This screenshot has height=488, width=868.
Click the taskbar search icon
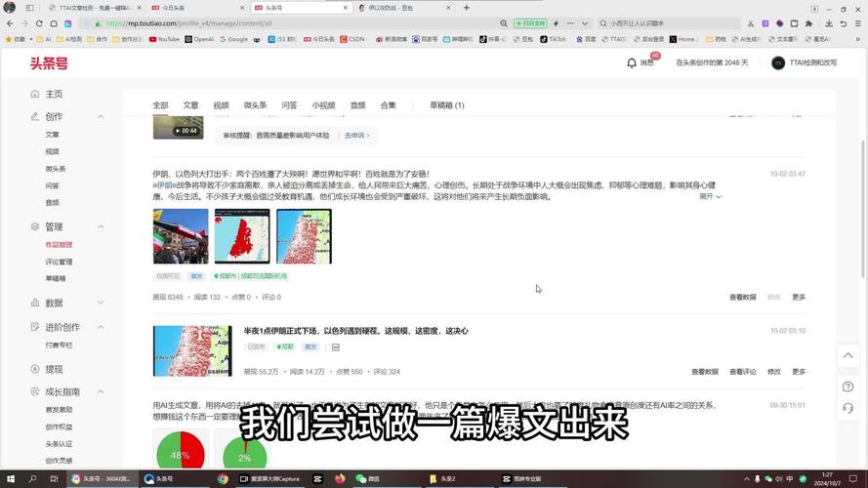(x=32, y=479)
